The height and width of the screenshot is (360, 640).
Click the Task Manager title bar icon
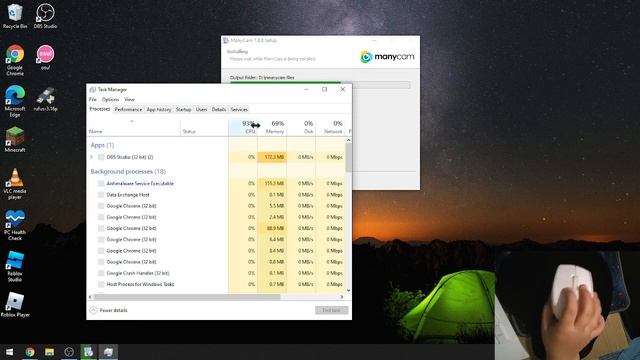tap(93, 89)
